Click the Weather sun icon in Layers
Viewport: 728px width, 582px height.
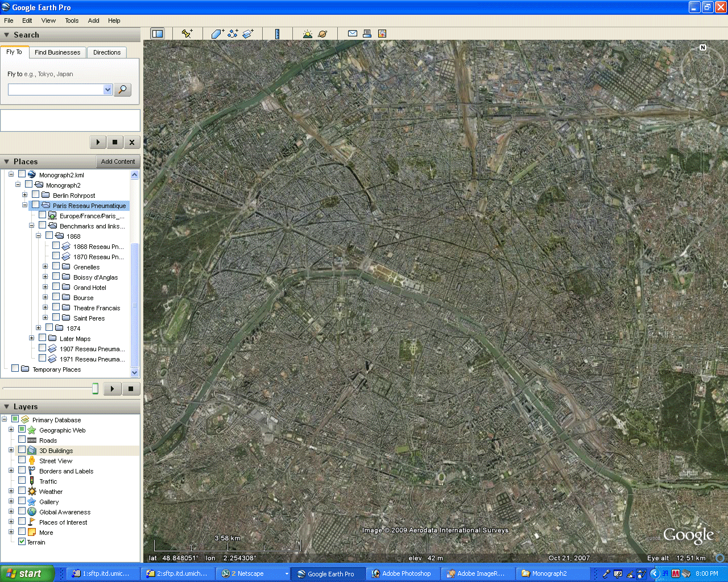point(32,491)
